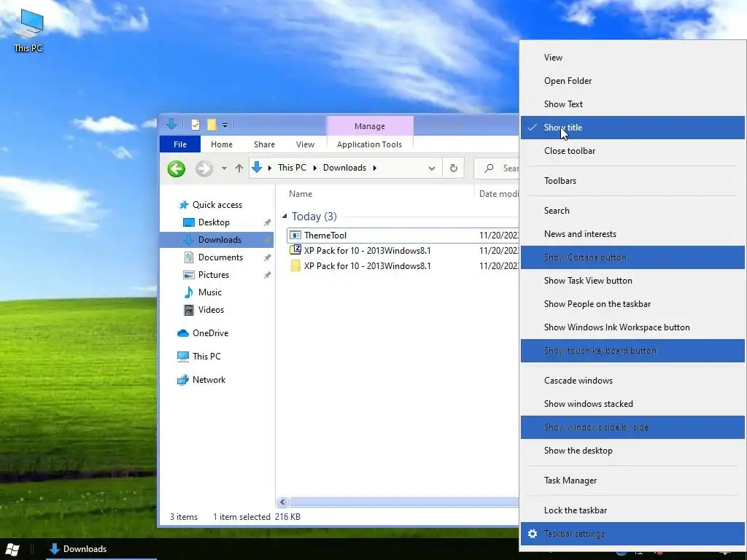Select Show windows stacked
The width and height of the screenshot is (747, 560).
[632, 404]
